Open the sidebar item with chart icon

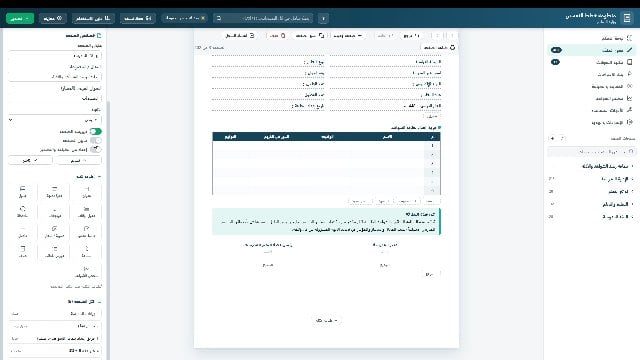pyautogui.click(x=591, y=98)
